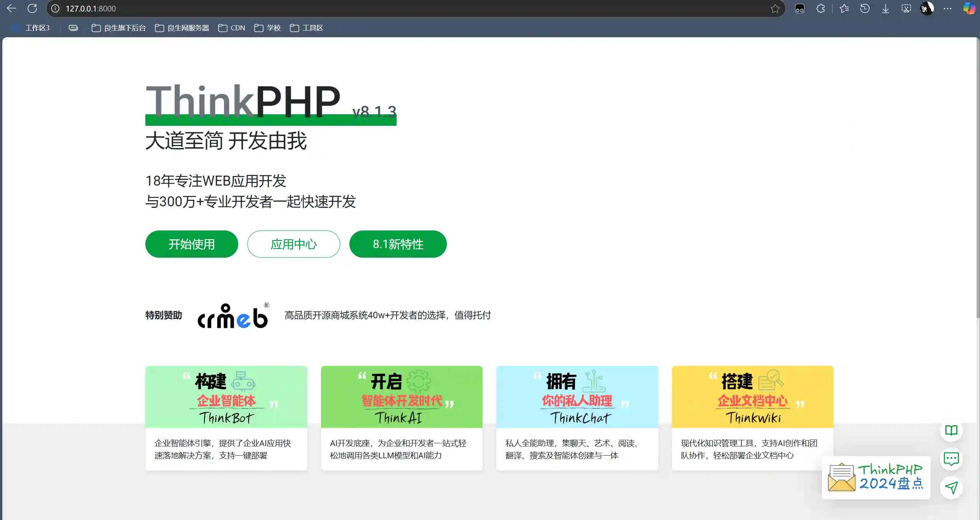
Task: View the 8.1新特性 features
Action: point(397,244)
